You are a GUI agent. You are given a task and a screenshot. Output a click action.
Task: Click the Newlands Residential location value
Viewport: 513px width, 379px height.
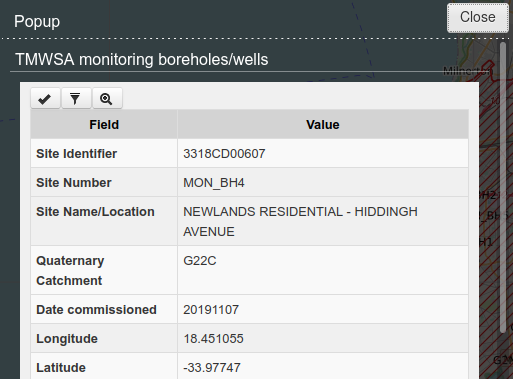tap(300, 222)
